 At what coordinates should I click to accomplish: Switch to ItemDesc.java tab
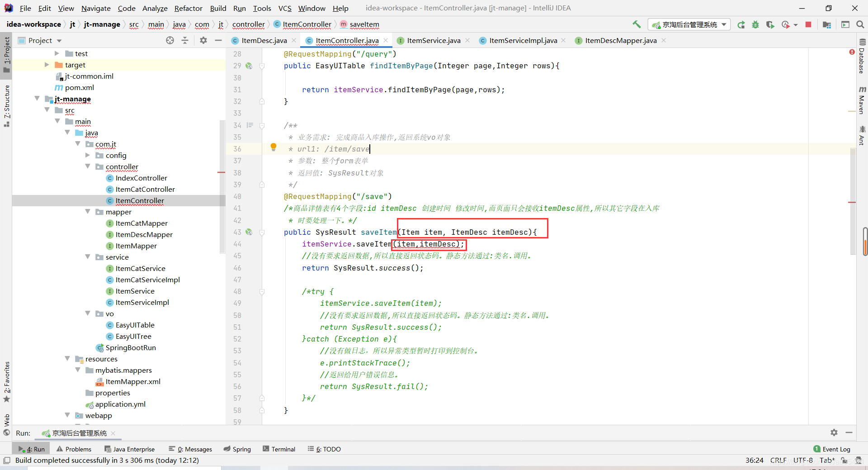(264, 40)
